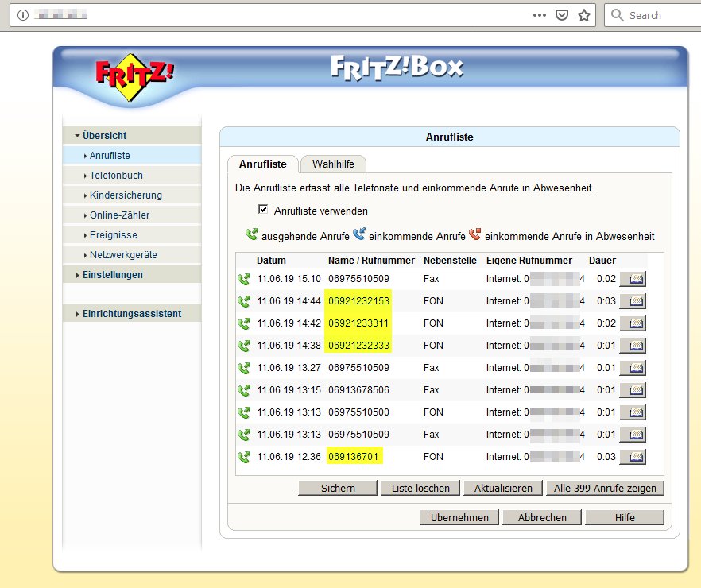This screenshot has height=588, width=701.
Task: Add 06975510500 FON call to phonebook
Action: tap(633, 412)
